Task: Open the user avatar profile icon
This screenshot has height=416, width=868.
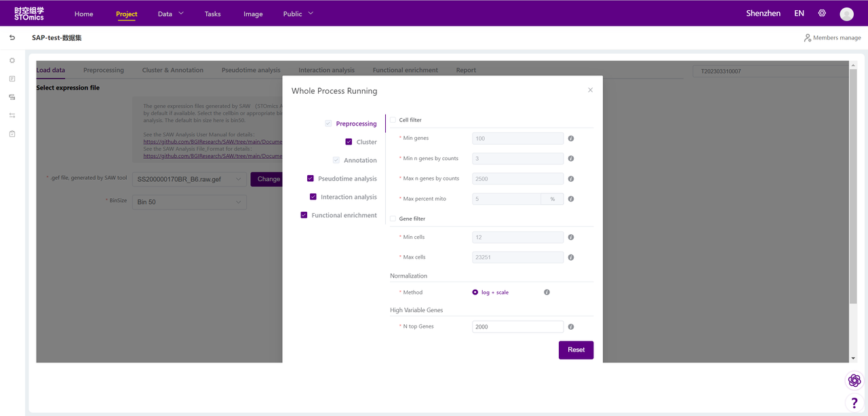Action: (x=846, y=14)
